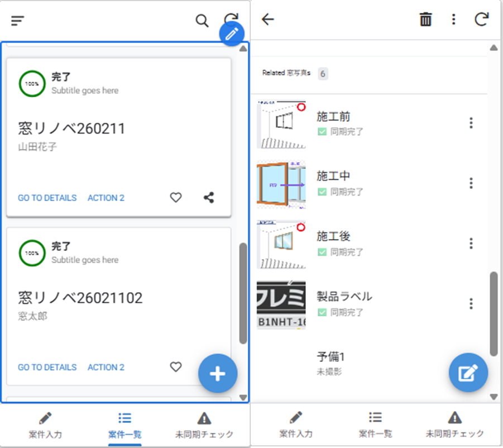Click the back arrow in detail view
Viewport: 503px width, 448px height.
[x=268, y=20]
